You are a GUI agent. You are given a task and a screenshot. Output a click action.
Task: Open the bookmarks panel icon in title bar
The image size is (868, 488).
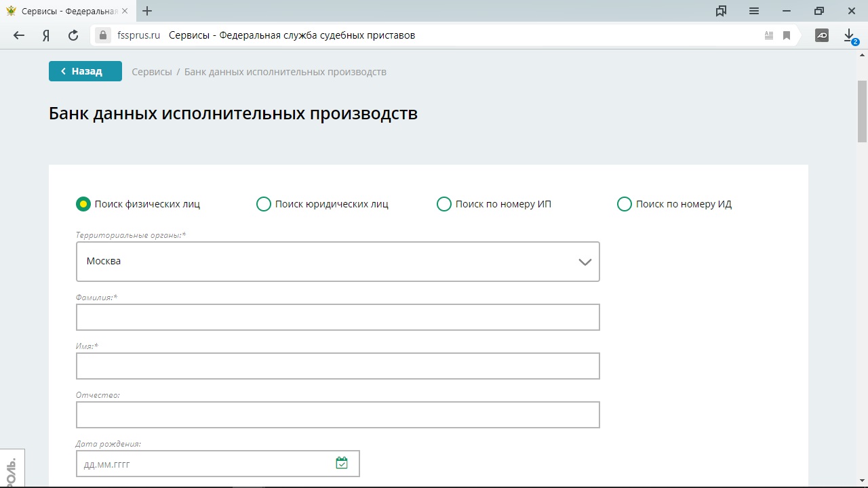(722, 11)
